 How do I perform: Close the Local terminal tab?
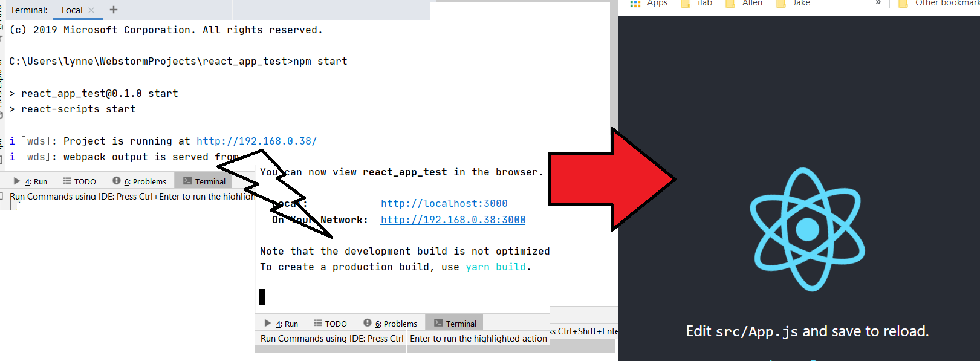coord(91,10)
